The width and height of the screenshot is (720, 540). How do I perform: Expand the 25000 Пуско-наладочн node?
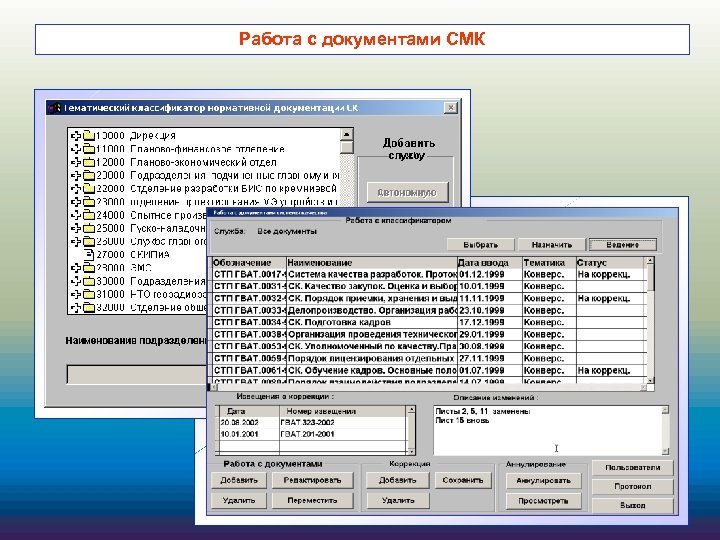76,229
